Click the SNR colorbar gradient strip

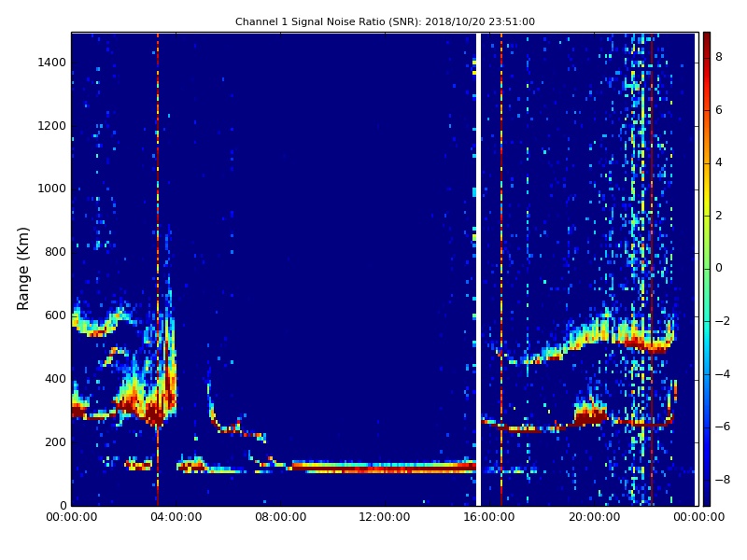(x=707, y=269)
